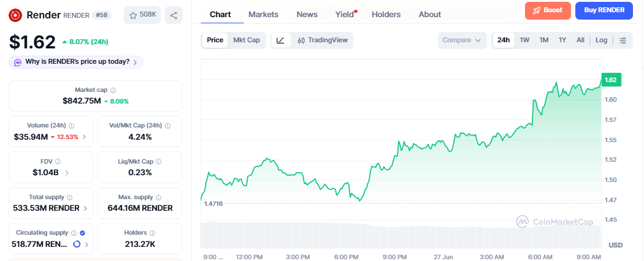Select 1W time range
Image resolution: width=644 pixels, height=261 pixels.
[x=524, y=40]
